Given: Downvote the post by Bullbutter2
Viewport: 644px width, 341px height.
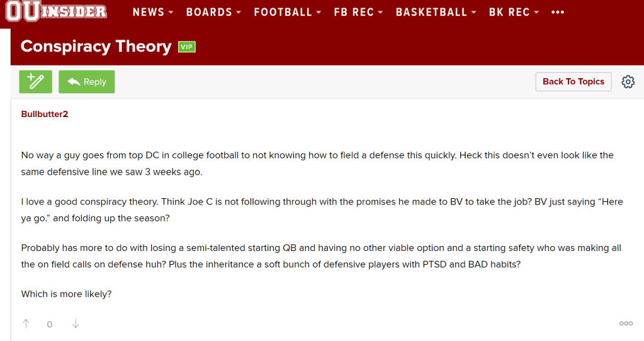Looking at the screenshot, I should (x=76, y=324).
